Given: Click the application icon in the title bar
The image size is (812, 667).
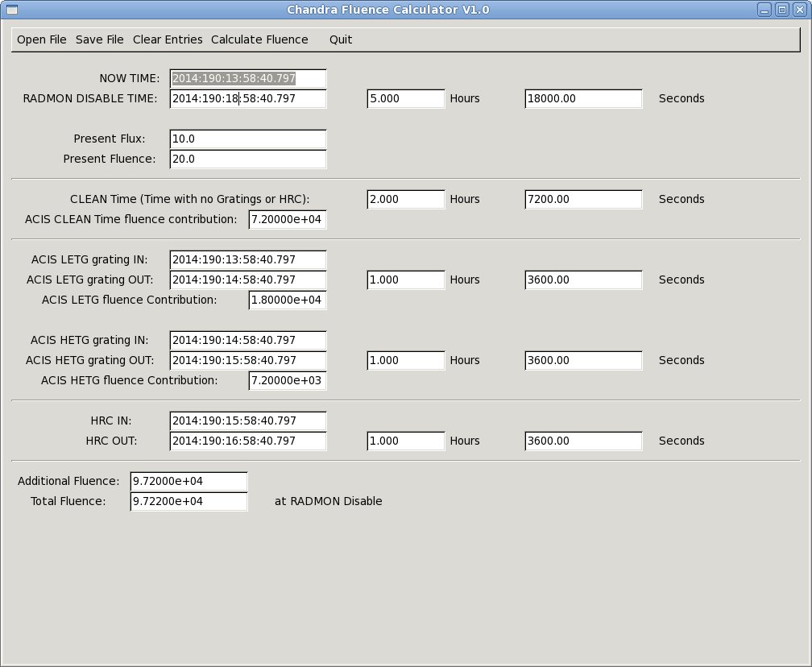Looking at the screenshot, I should [10, 9].
